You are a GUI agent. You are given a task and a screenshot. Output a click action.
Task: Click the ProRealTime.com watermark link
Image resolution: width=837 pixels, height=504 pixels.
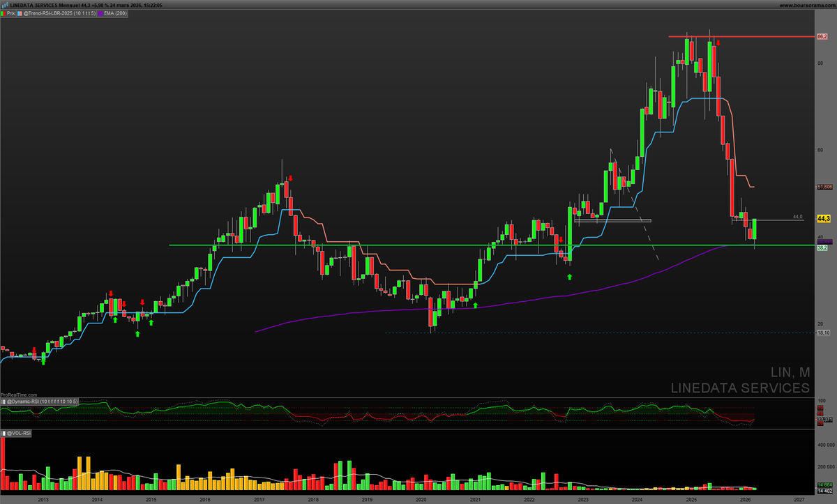(19, 395)
